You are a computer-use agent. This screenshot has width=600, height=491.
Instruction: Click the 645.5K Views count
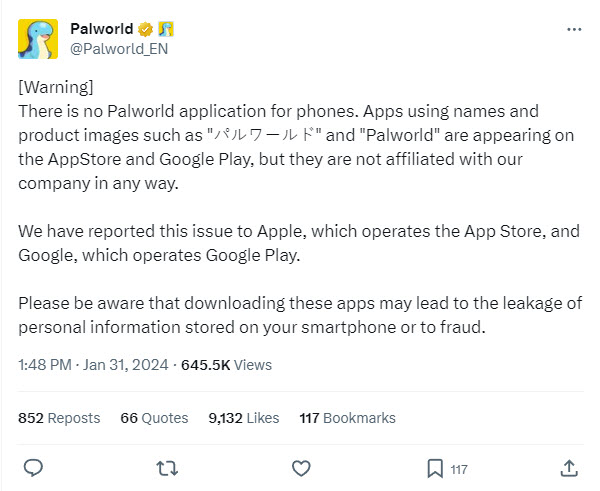[226, 365]
